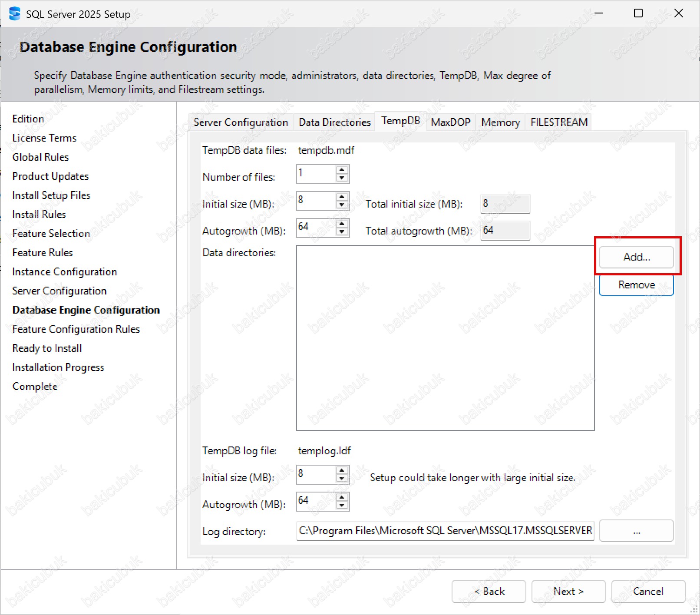This screenshot has width=700, height=615.
Task: Cancel the SQL Server setup
Action: pyautogui.click(x=648, y=592)
